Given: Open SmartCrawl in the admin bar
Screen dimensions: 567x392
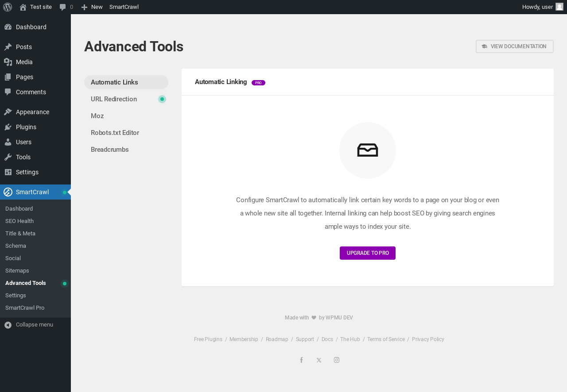Looking at the screenshot, I should [x=124, y=7].
